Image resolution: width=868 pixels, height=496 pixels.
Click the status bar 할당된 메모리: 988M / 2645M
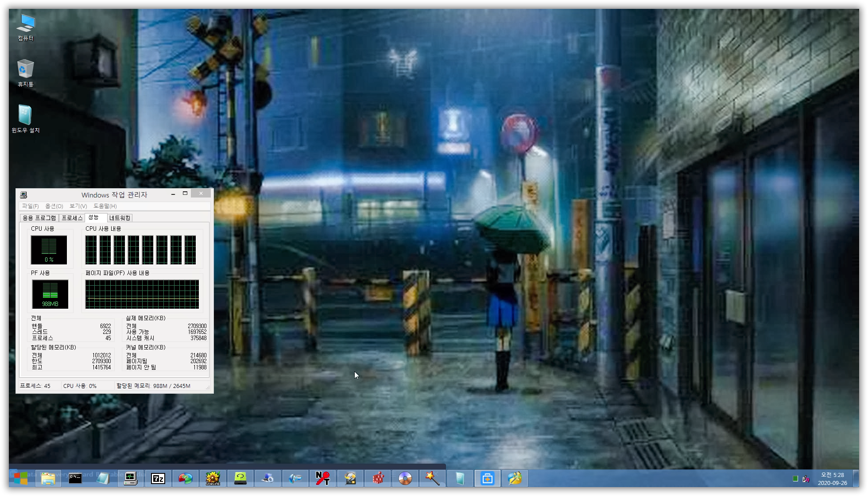tap(153, 386)
